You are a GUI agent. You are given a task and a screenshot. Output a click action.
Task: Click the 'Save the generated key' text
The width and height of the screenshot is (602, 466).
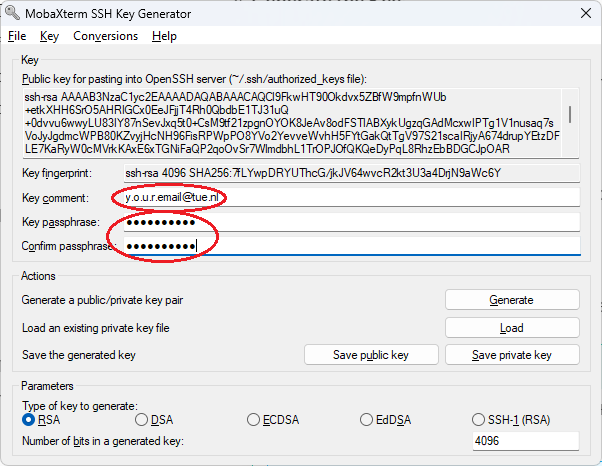click(79, 355)
